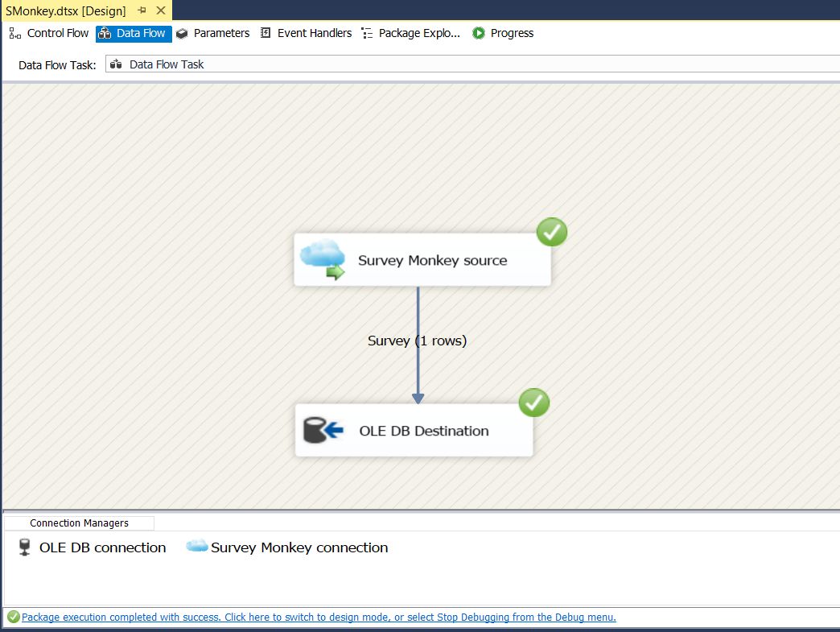Click the Survey (1 rows) path label
This screenshot has height=632, width=840.
point(417,341)
